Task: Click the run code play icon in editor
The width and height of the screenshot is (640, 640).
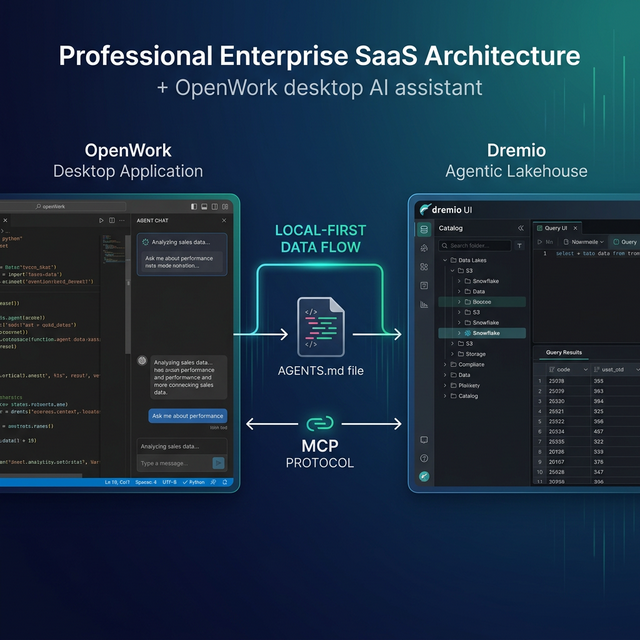Action: coord(101,220)
